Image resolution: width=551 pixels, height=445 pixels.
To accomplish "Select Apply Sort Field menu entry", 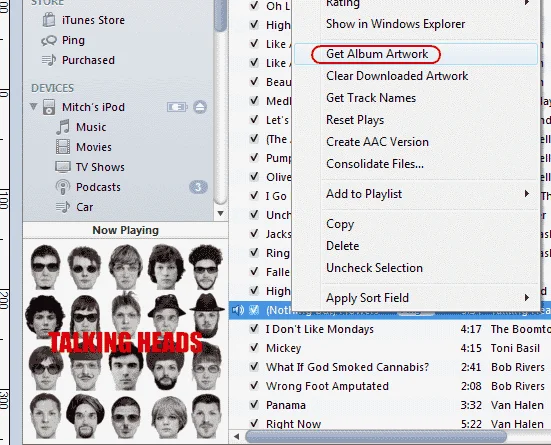I will 415,298.
